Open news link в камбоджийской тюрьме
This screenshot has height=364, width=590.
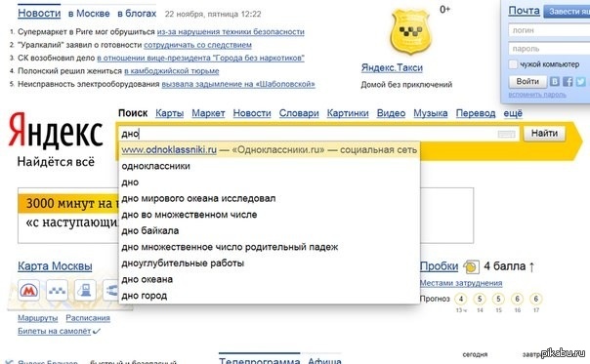[x=172, y=71]
